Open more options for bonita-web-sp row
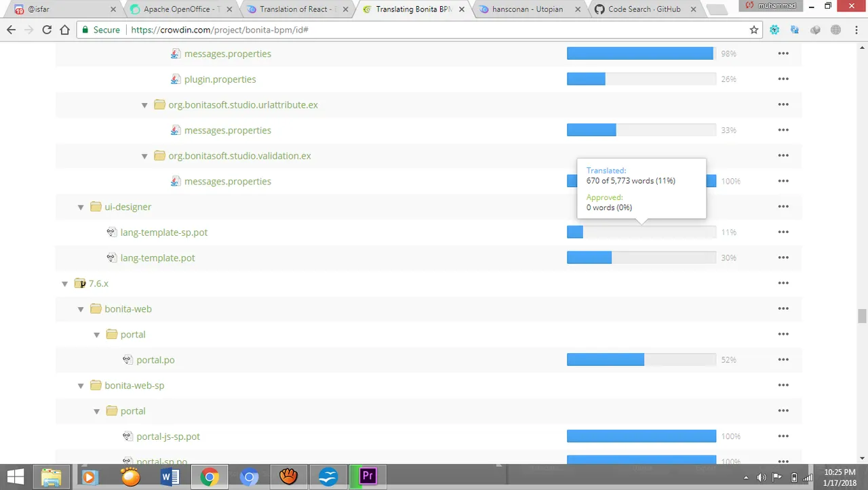The width and height of the screenshot is (868, 490). point(783,386)
